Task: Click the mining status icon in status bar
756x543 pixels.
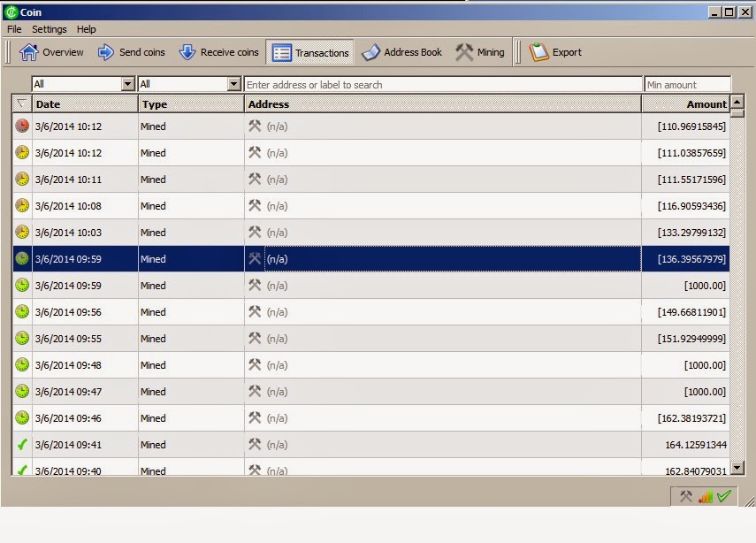Action: point(685,496)
